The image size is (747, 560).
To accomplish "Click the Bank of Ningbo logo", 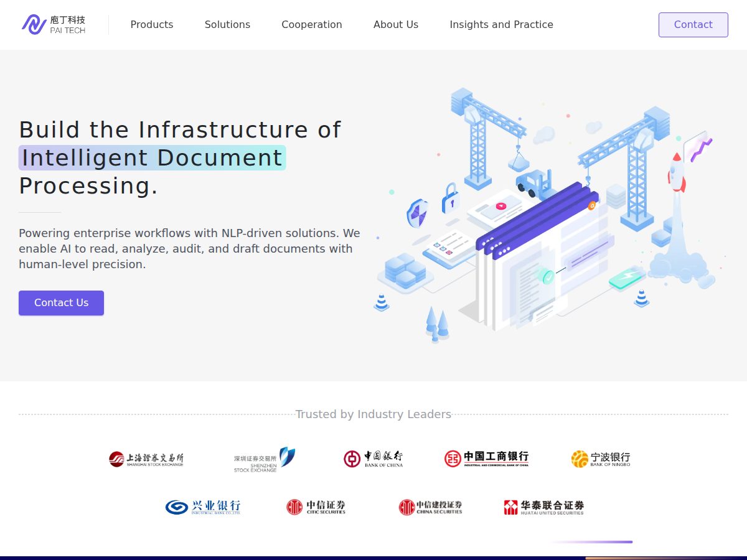I will (601, 459).
